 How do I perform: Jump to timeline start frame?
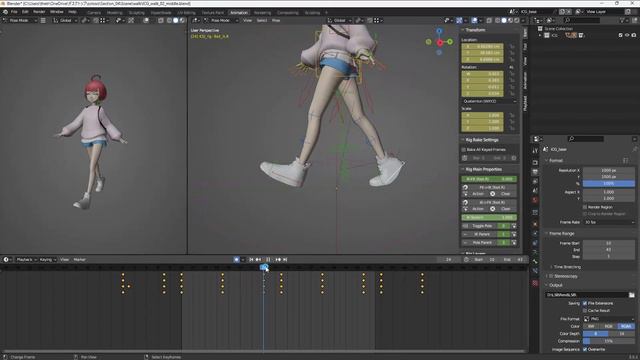pos(251,260)
